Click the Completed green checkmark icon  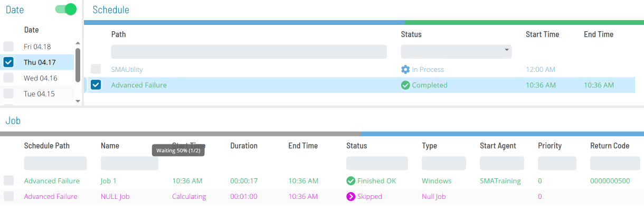point(405,85)
